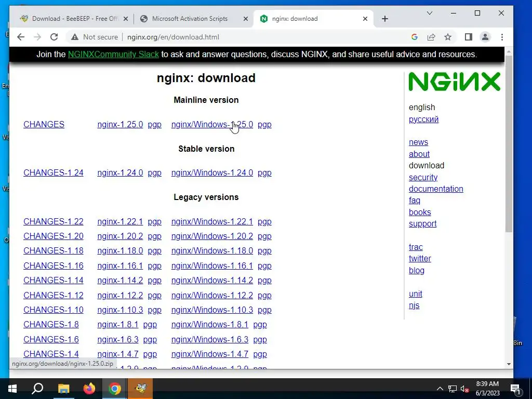Viewport: 532px width, 399px height.
Task: Open the documentation sidebar link
Action: pyautogui.click(x=436, y=189)
